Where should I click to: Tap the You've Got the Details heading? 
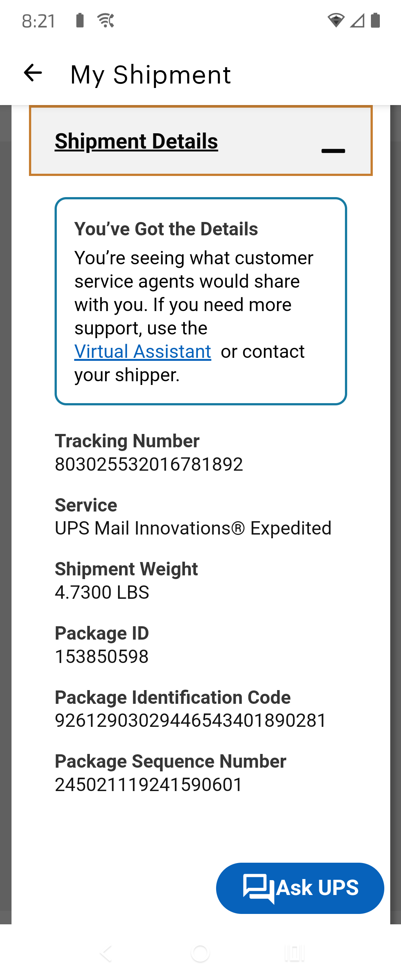tap(166, 229)
